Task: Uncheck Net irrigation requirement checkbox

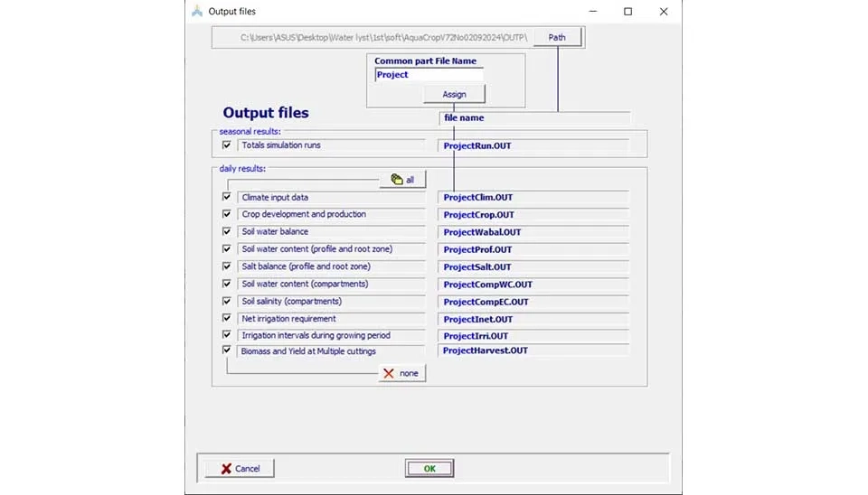Action: (227, 319)
